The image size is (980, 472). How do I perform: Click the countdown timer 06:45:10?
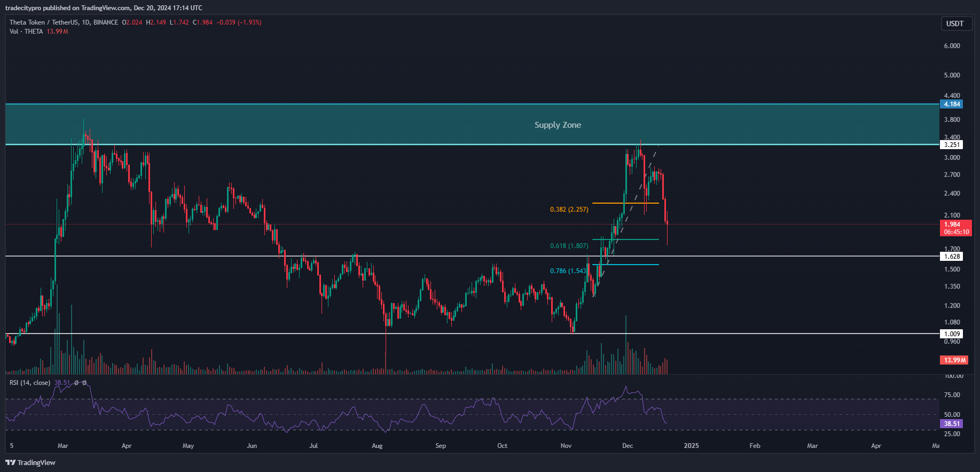(956, 232)
